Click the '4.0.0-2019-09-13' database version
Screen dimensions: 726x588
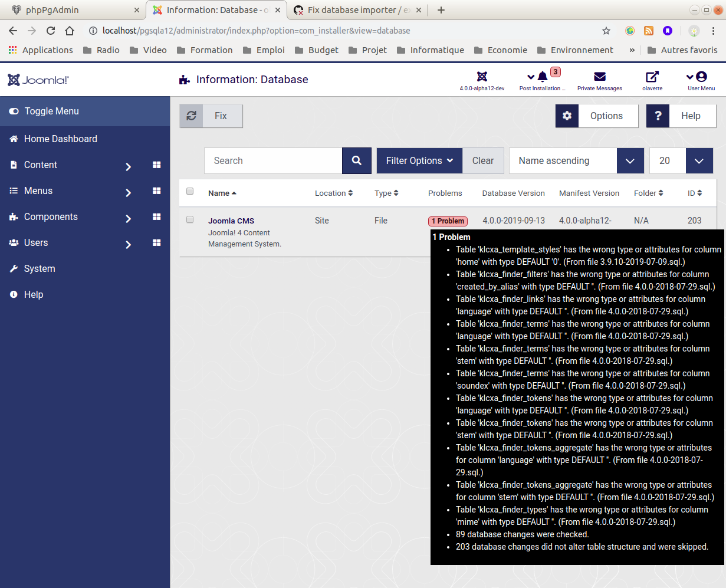tap(514, 221)
